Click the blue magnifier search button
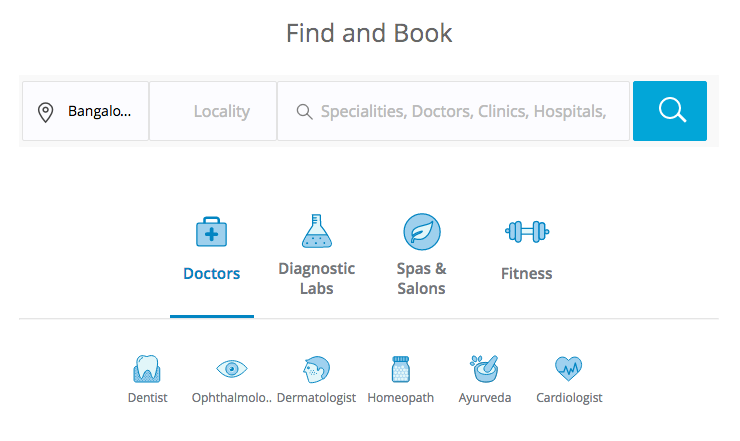The width and height of the screenshot is (740, 441). click(670, 111)
